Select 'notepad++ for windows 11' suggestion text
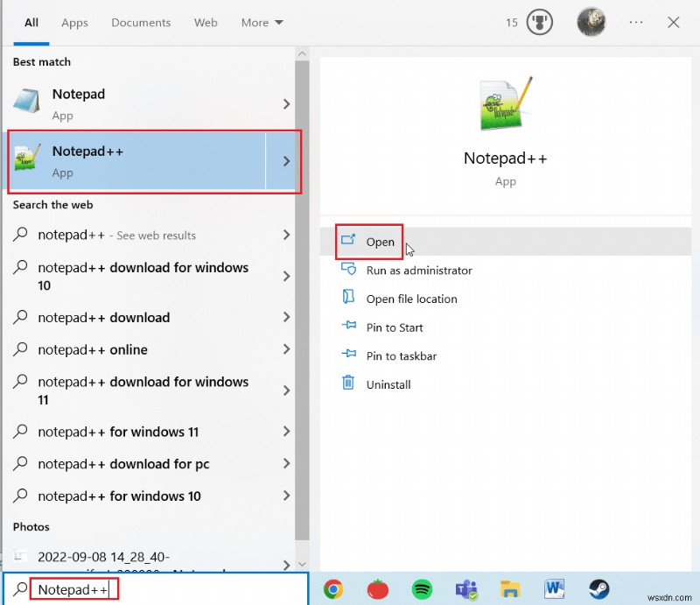 pyautogui.click(x=118, y=432)
